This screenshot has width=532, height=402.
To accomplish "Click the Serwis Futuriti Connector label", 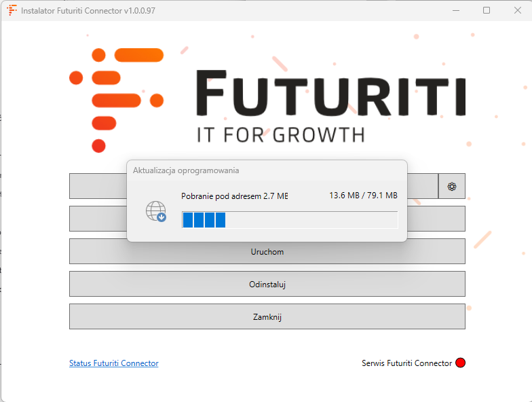I will (406, 363).
